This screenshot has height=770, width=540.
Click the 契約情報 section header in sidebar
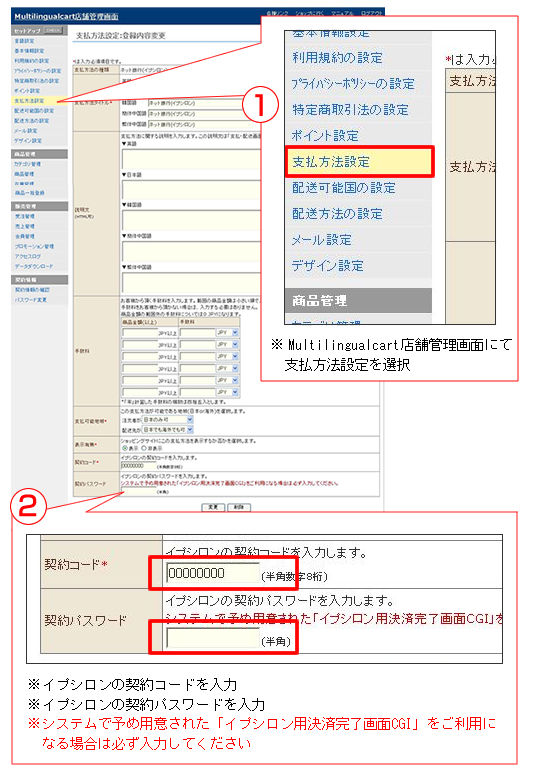coord(39,279)
